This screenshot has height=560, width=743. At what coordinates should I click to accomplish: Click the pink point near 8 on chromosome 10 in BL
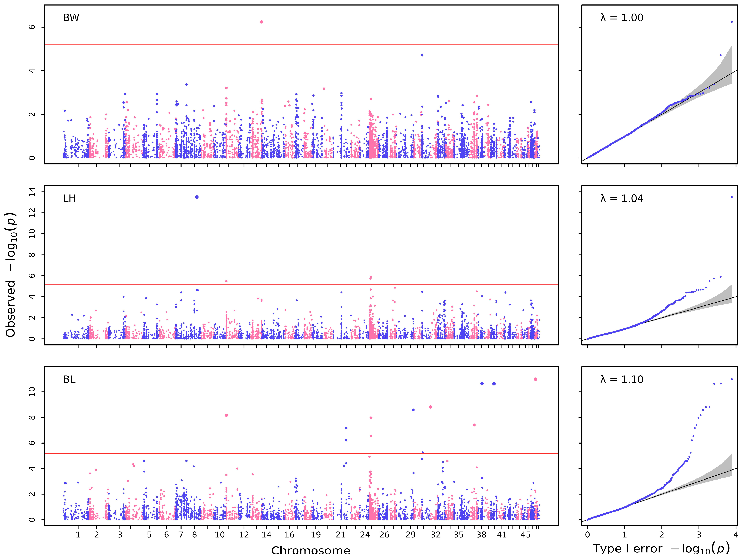click(x=226, y=415)
